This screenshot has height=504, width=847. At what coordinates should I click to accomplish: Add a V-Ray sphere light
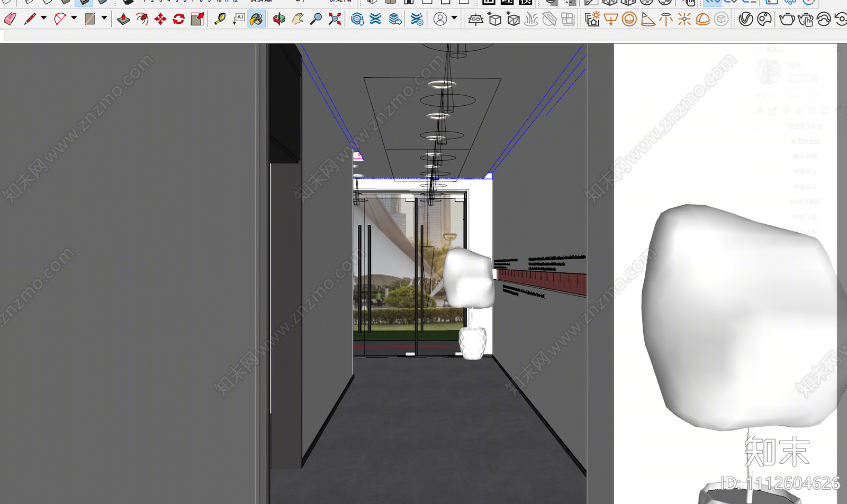coord(629,20)
